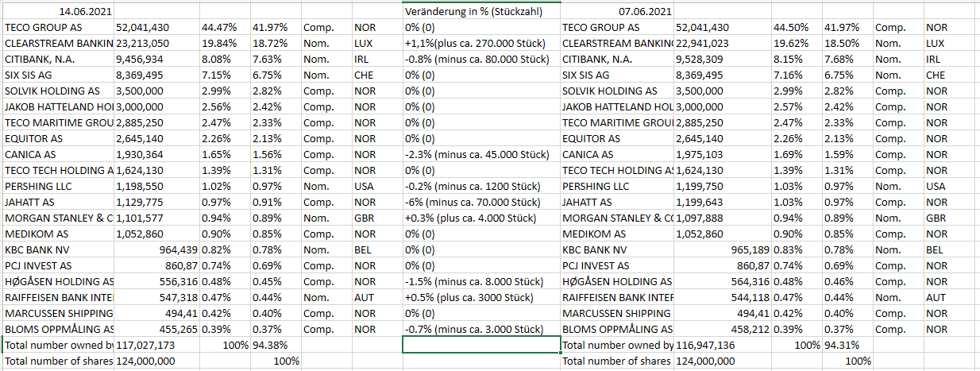Image resolution: width=980 pixels, height=371 pixels.
Task: Click the 1,101,577 Morgan Stanley value
Action: coord(157,218)
